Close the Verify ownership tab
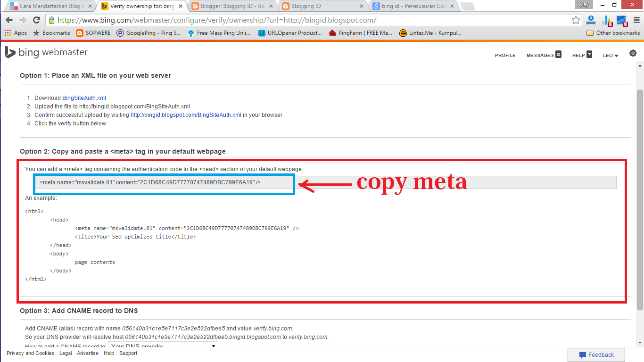Image resolution: width=644 pixels, height=362 pixels. pyautogui.click(x=181, y=6)
